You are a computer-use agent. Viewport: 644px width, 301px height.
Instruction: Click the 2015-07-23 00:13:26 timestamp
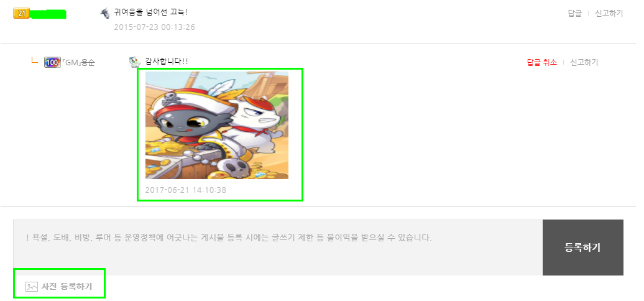pos(154,27)
